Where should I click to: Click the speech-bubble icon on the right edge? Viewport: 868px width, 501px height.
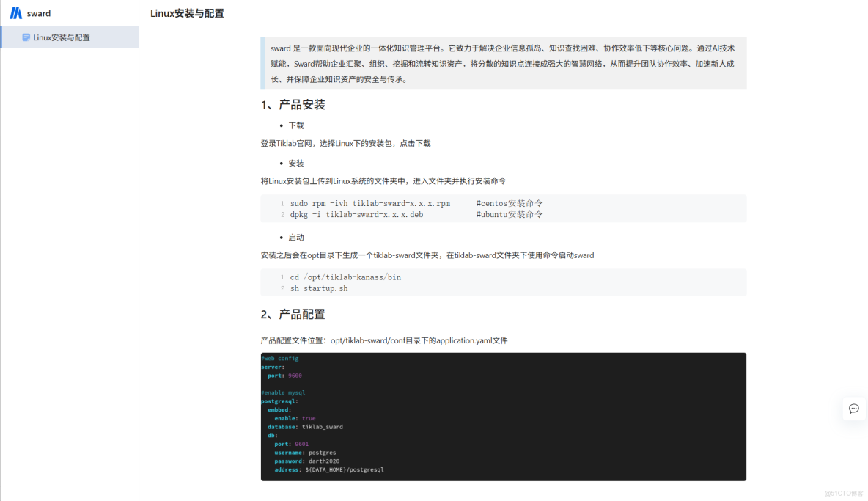point(853,409)
